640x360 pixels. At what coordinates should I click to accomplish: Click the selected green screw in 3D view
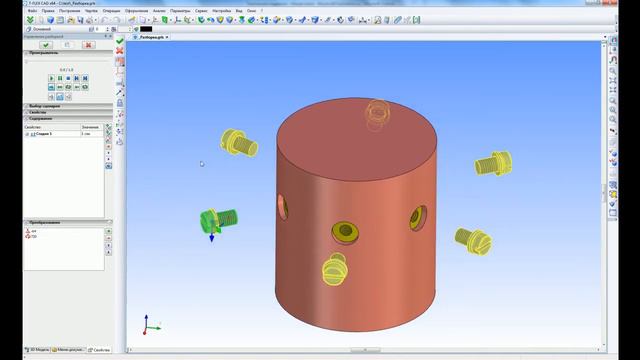[219, 221]
